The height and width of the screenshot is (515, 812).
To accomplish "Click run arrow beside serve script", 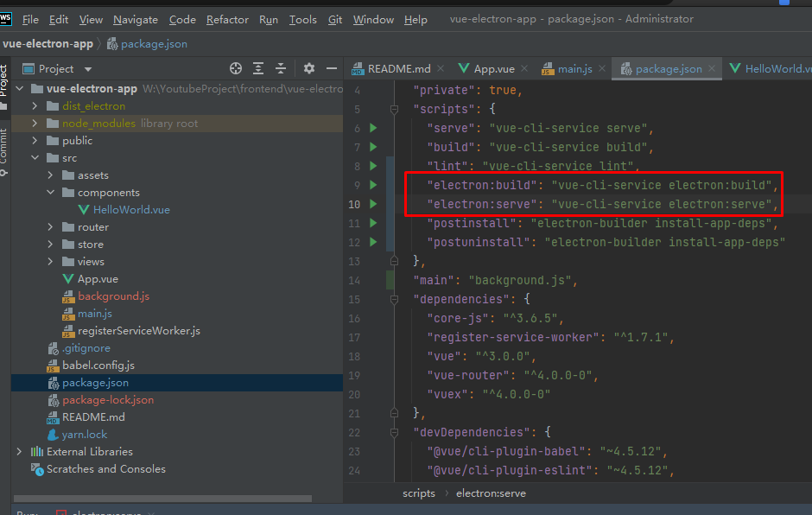I will (373, 128).
